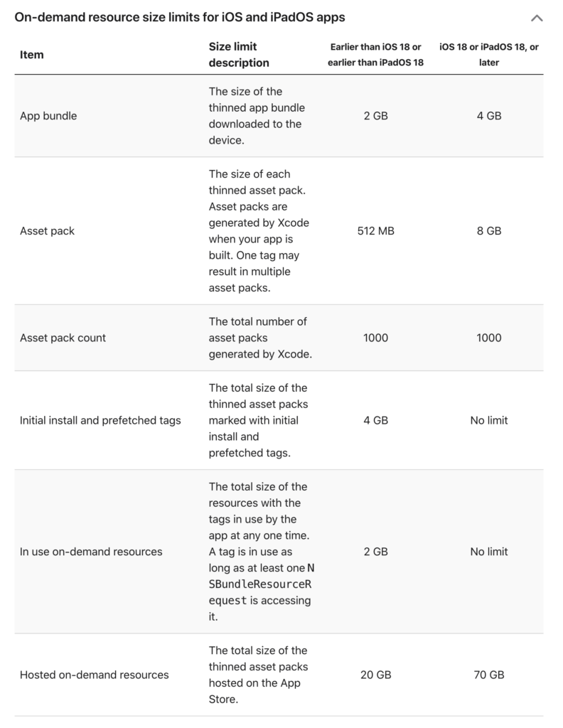Click the "Item" column header
This screenshot has height=728, width=563.
32,55
